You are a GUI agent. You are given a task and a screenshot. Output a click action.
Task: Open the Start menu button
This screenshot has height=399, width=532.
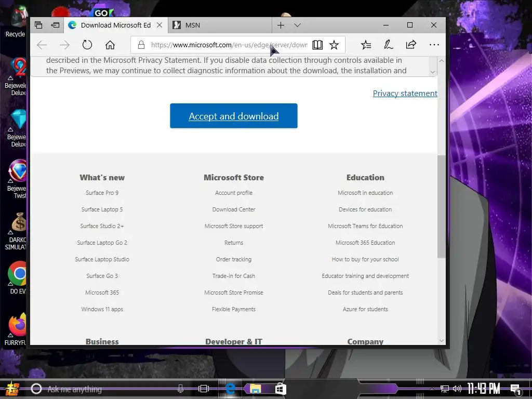[12, 389]
